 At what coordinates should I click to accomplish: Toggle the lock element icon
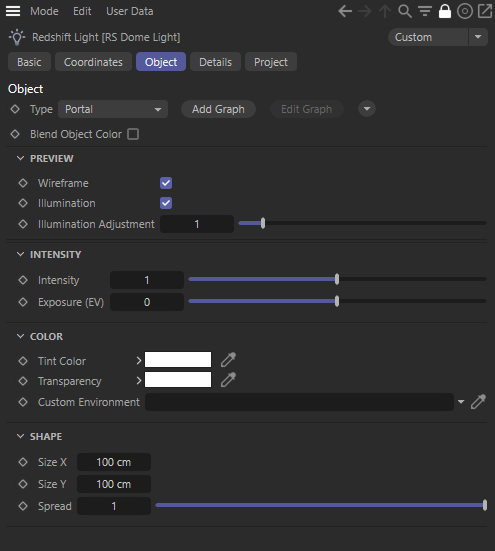coord(445,11)
